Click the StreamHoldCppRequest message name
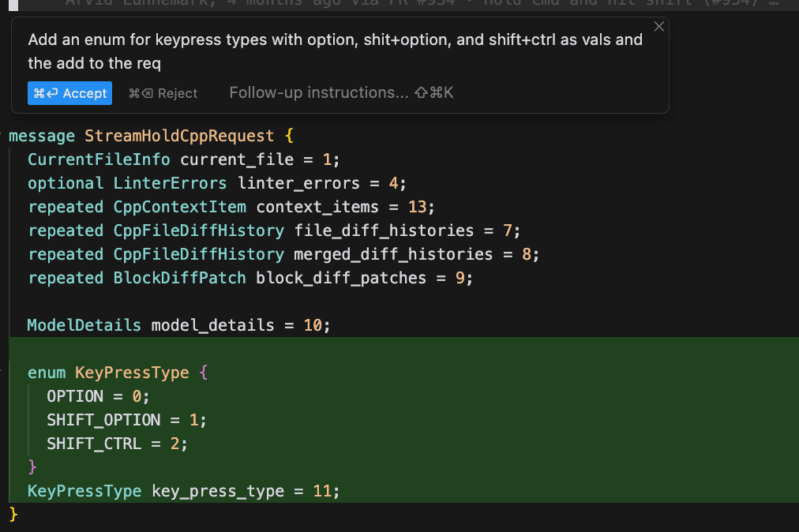The image size is (799, 532). [x=179, y=136]
